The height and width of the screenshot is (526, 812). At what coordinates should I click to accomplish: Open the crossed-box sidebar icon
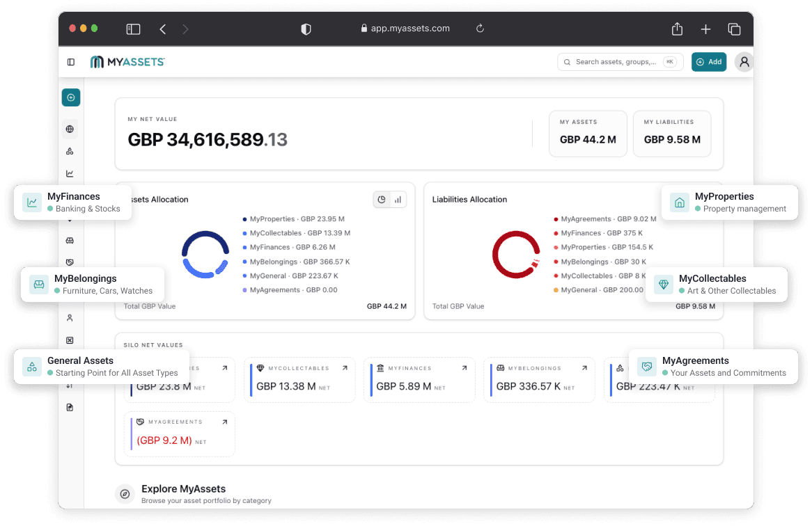click(x=70, y=340)
